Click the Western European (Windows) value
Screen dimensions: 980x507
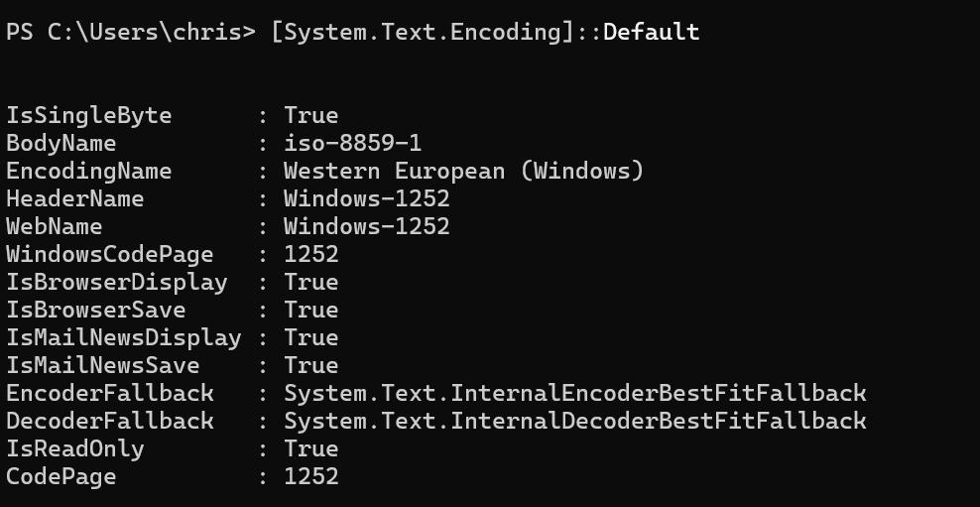pyautogui.click(x=464, y=172)
